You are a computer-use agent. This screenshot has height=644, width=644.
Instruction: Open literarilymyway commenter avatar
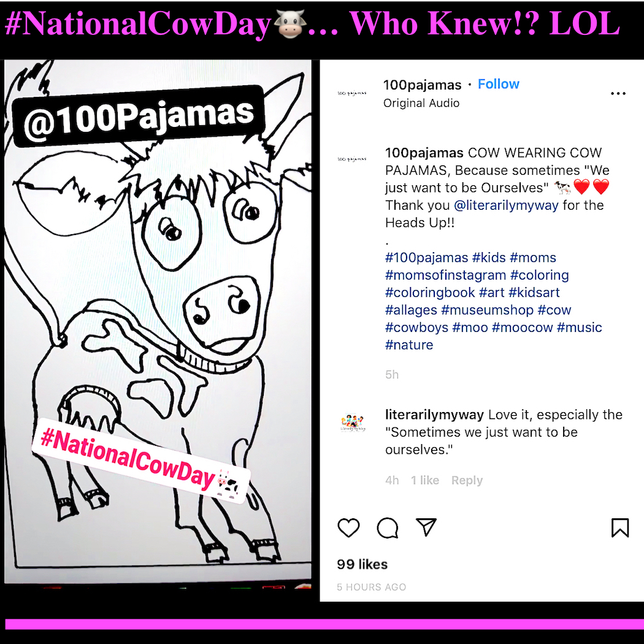(x=353, y=423)
